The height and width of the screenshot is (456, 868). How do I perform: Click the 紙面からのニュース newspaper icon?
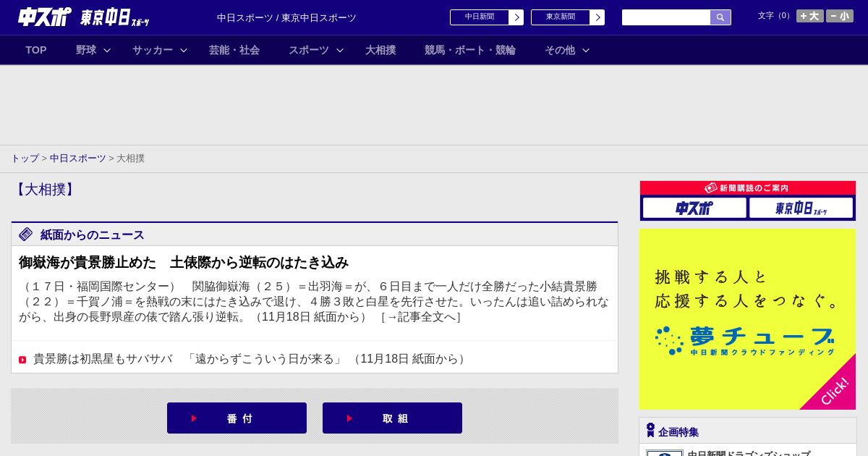pos(26,234)
